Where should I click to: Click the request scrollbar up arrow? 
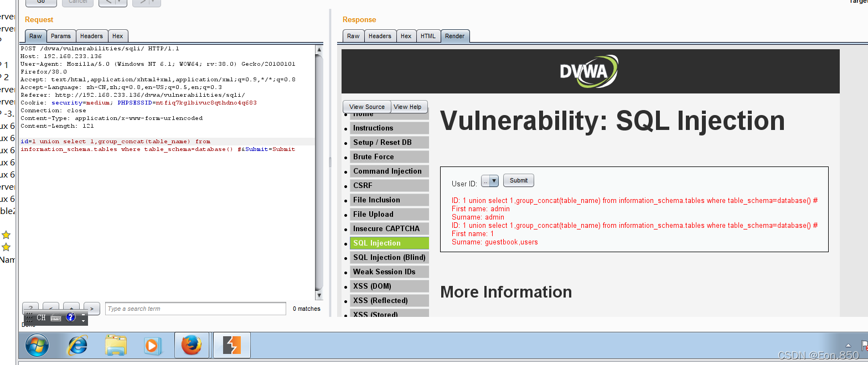[x=319, y=50]
